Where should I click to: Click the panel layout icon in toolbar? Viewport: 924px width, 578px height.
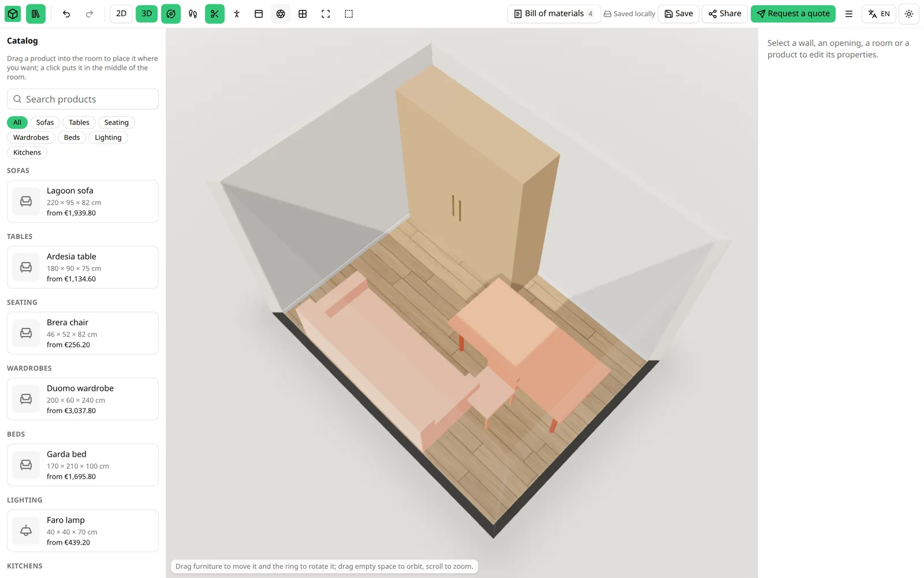coord(259,14)
